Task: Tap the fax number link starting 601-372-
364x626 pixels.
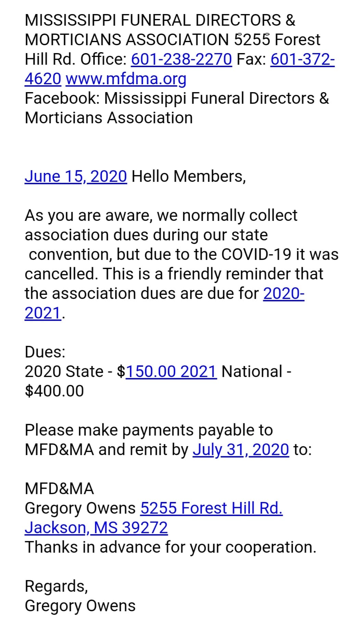Action: point(302,59)
